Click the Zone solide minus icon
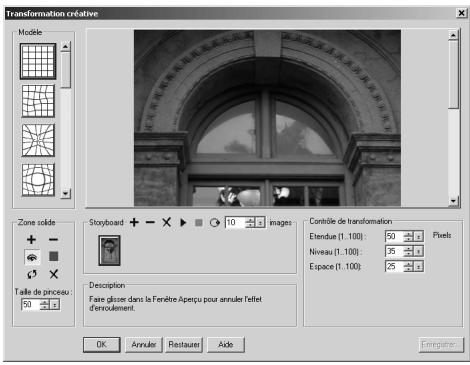470x365 pixels. tap(53, 239)
